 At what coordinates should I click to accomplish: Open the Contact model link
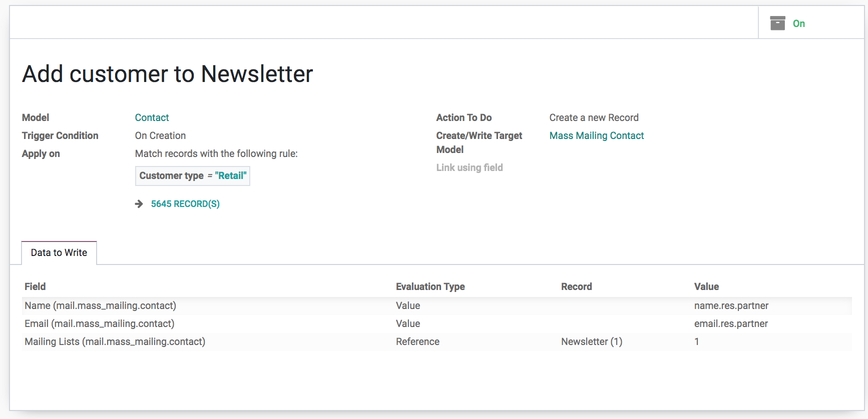pos(152,117)
